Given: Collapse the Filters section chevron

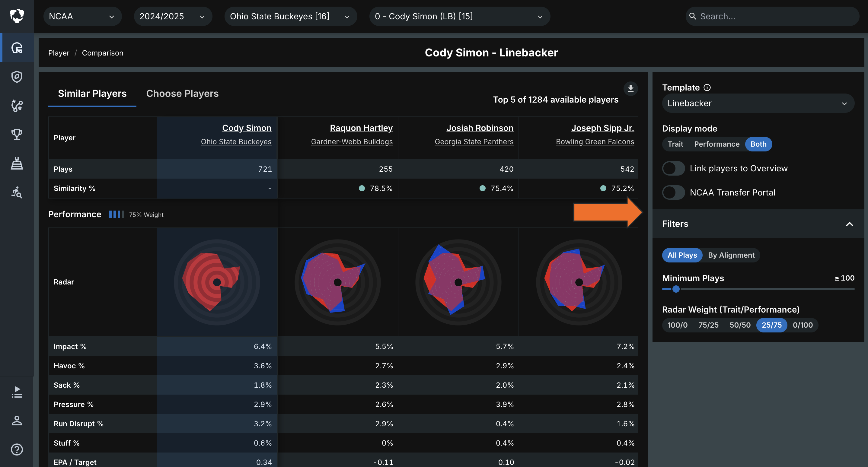Looking at the screenshot, I should [850, 224].
